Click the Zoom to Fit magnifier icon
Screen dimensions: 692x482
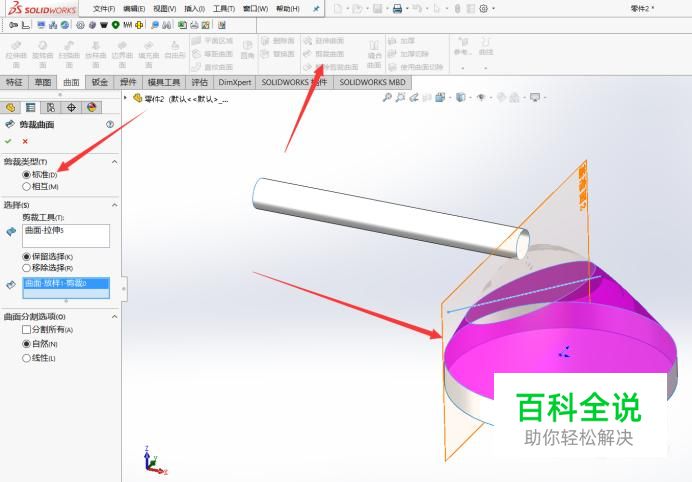[387, 97]
